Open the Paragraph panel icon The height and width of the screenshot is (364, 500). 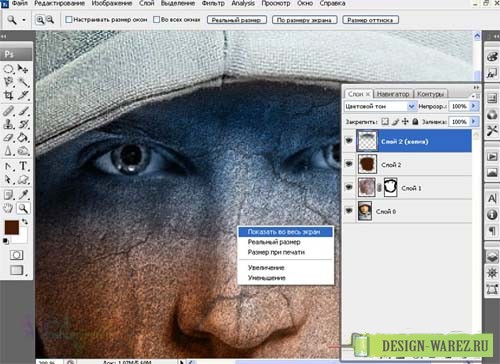point(492,230)
